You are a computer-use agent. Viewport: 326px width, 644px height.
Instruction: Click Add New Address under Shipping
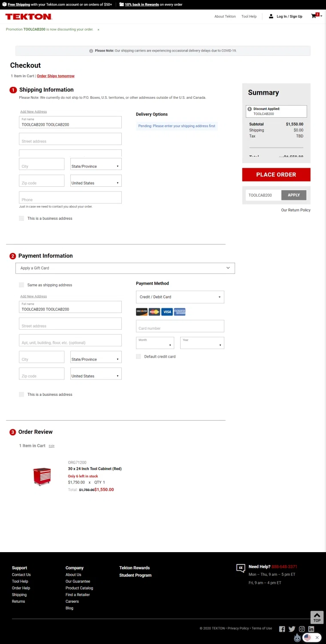(x=33, y=112)
